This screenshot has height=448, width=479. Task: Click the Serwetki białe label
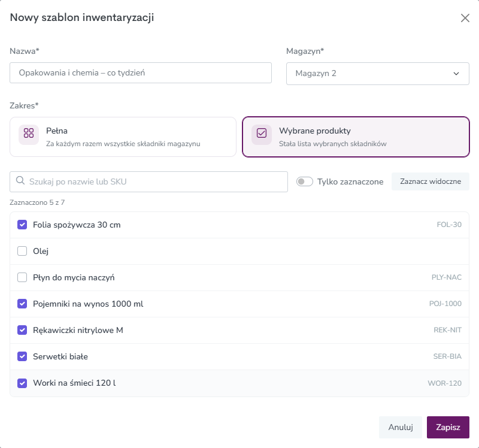pyautogui.click(x=60, y=356)
